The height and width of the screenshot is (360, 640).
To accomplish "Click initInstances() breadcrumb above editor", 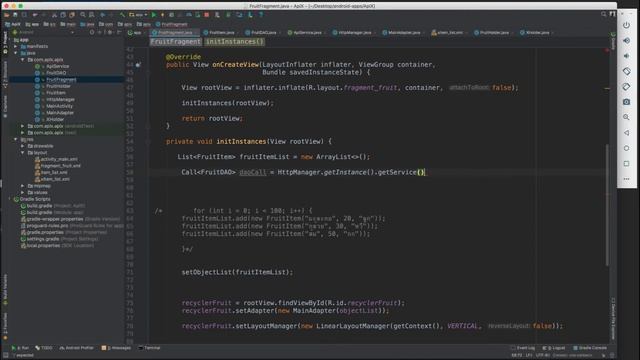I will [234, 42].
